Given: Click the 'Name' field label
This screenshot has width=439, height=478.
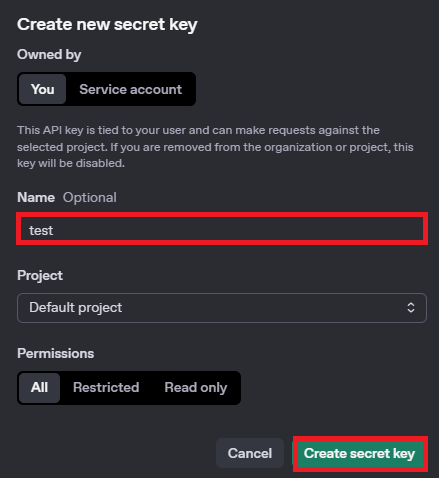Looking at the screenshot, I should pos(36,198).
